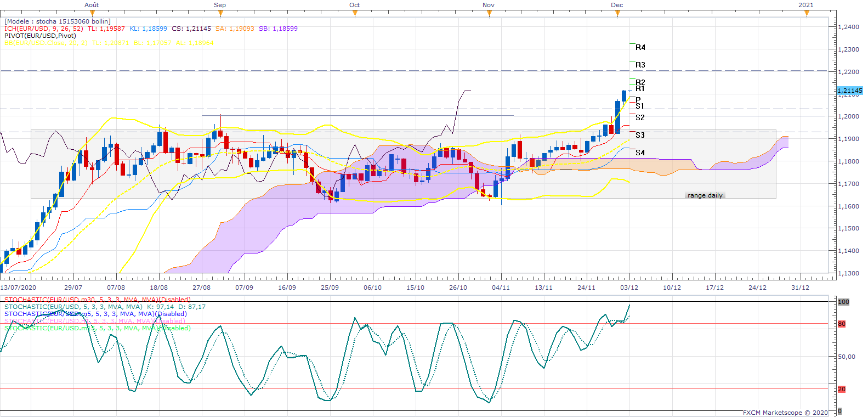Click the Ichimoku KL: 1,18599 value

[x=149, y=29]
